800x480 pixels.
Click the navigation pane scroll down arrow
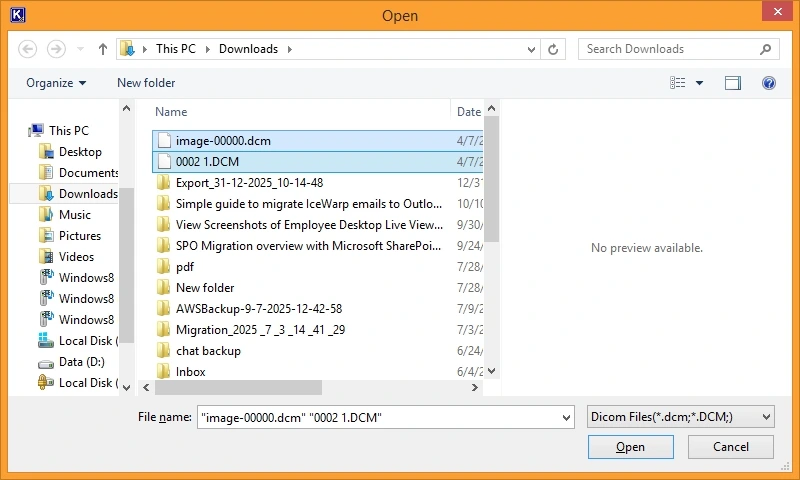(x=127, y=387)
